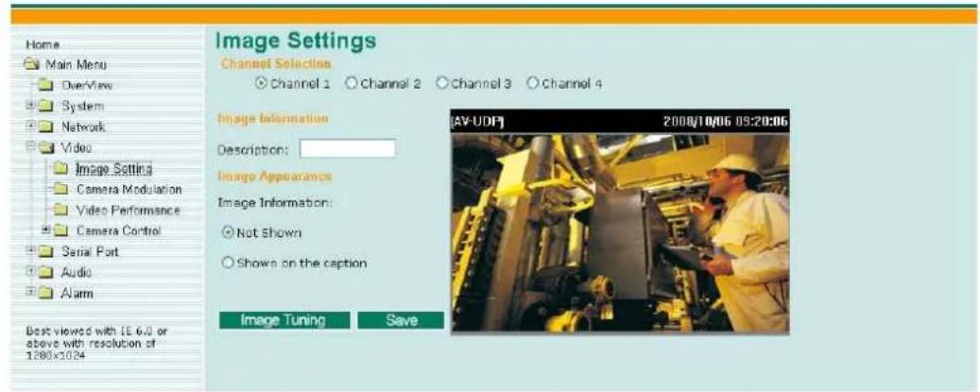
Task: Click the 2008/10/06 timestamp in caption
Action: coord(725,122)
